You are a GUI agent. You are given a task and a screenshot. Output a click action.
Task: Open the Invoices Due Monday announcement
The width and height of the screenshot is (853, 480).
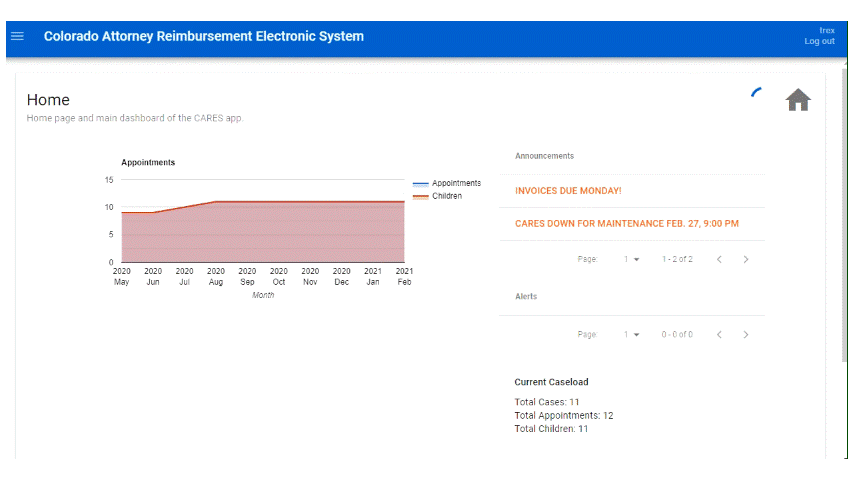click(x=568, y=191)
